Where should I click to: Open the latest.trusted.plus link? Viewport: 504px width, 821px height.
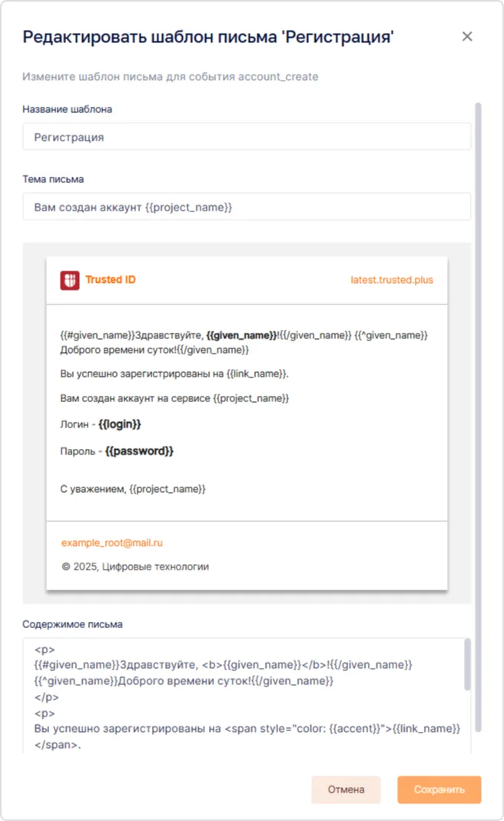coord(391,280)
